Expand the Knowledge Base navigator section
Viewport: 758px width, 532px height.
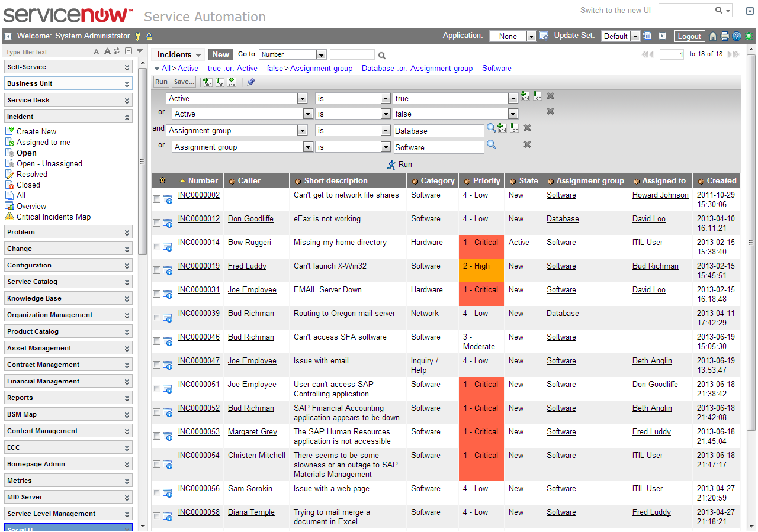coord(68,298)
